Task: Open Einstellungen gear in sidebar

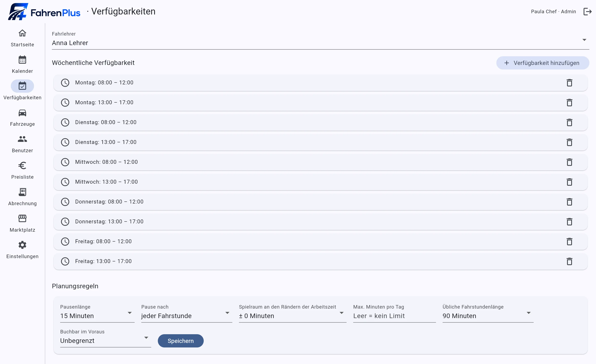Action: tap(22, 250)
